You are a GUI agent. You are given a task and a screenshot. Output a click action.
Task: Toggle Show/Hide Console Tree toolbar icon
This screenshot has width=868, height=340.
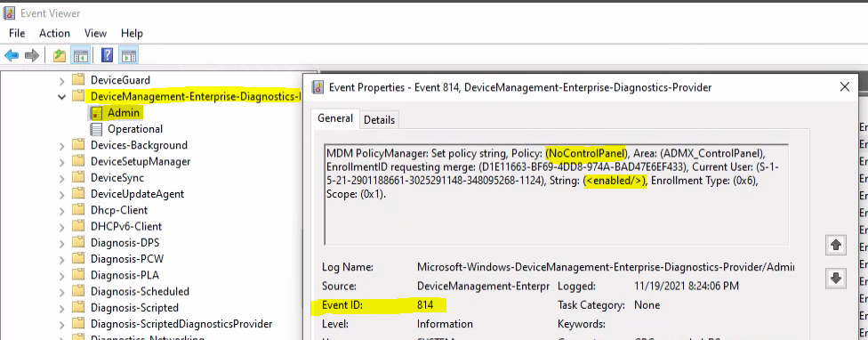(81, 55)
